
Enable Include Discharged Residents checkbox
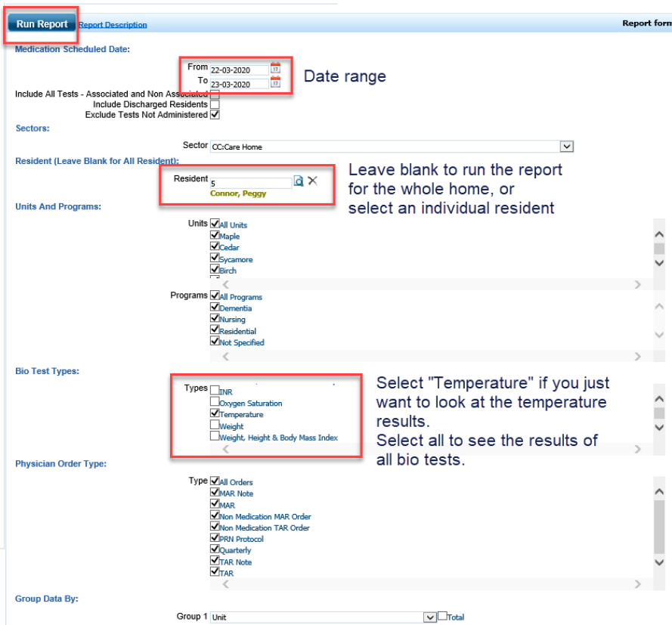click(215, 104)
